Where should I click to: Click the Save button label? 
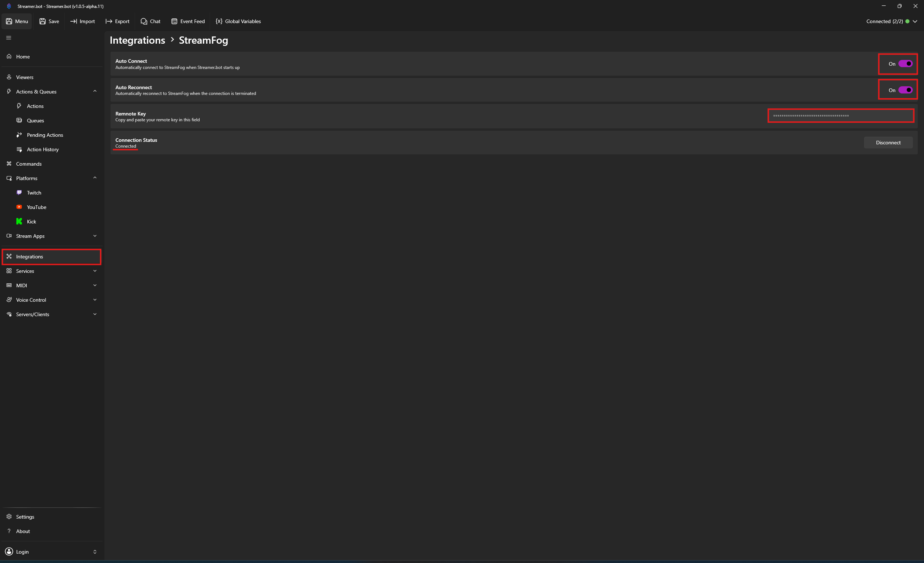[x=54, y=21]
